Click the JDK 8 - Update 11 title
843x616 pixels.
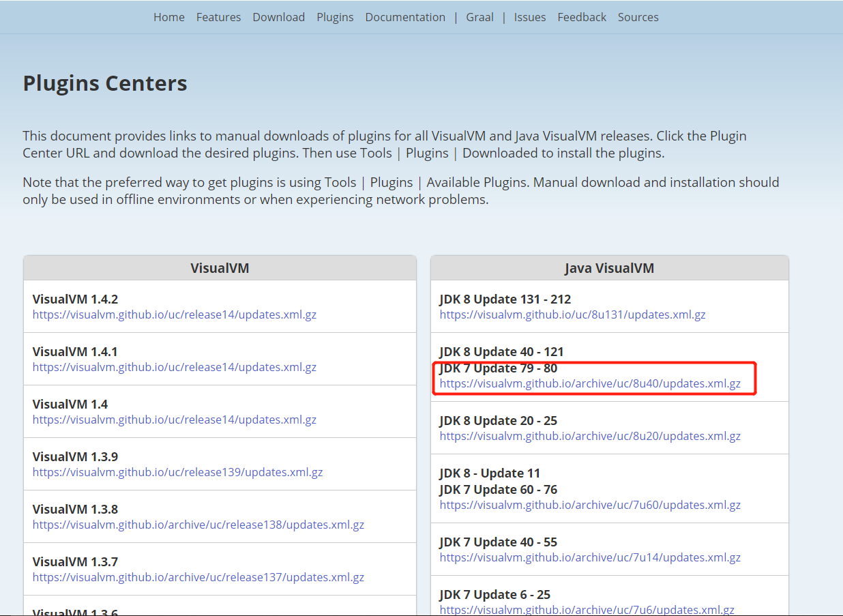pos(490,473)
